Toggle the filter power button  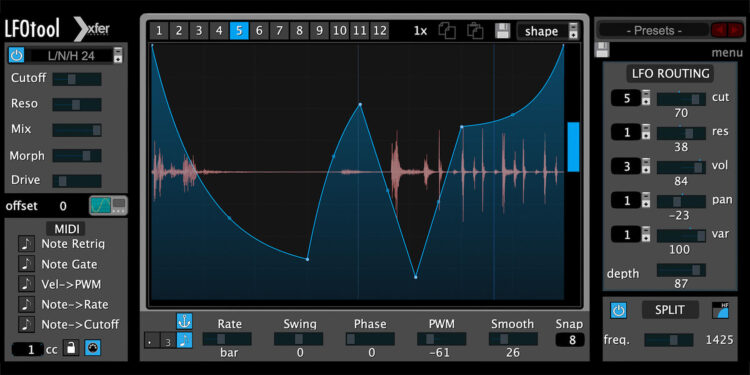[16, 55]
